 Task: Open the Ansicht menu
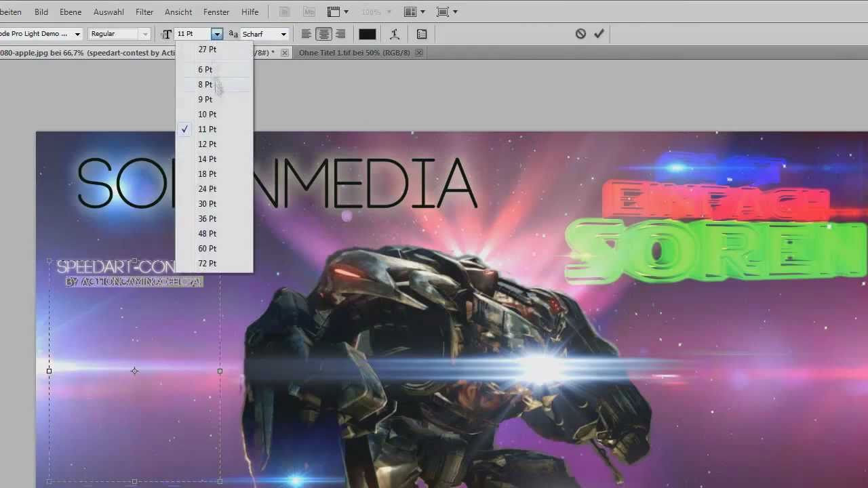tap(178, 12)
